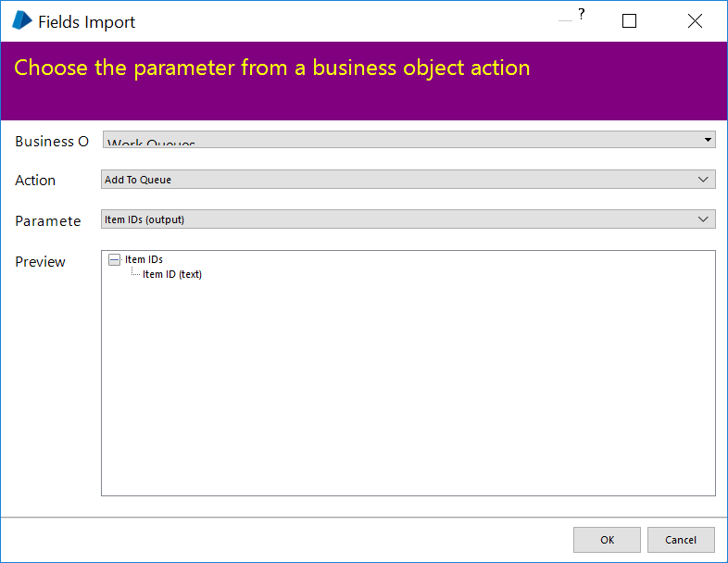Click the Preview field label
The image size is (728, 563).
(x=40, y=262)
